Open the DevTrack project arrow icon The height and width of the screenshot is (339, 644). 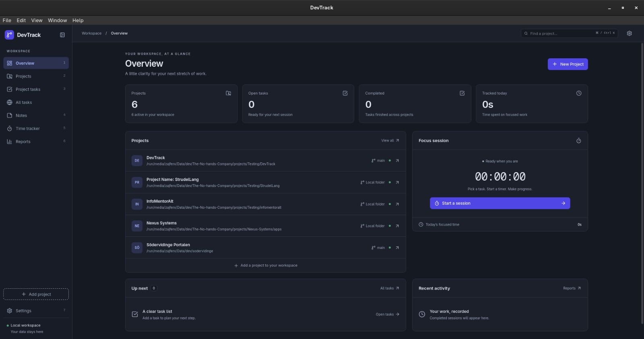point(397,161)
